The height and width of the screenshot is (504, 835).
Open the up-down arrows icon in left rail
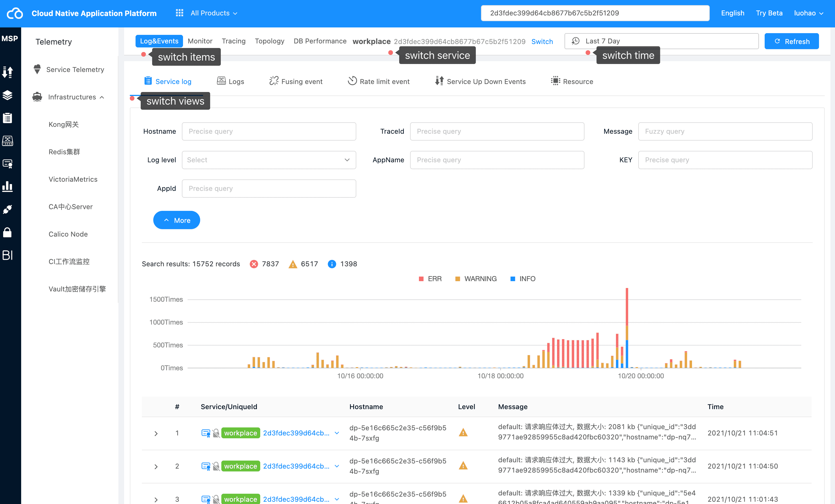point(7,72)
